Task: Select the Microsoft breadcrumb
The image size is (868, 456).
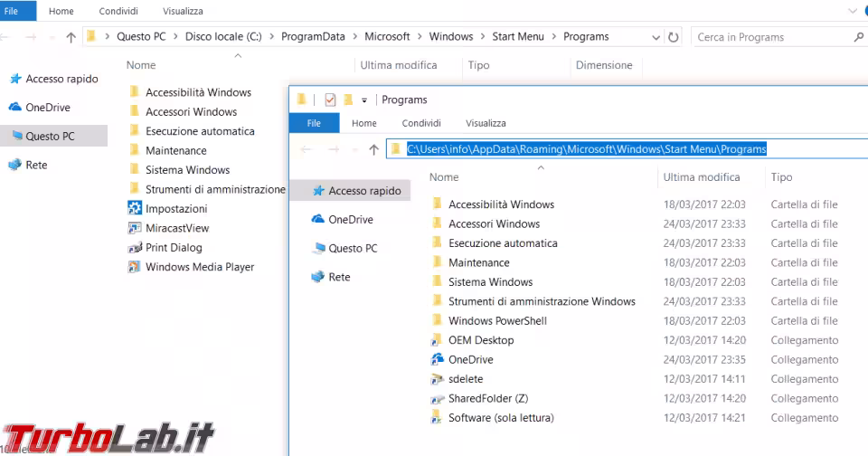Action: pyautogui.click(x=387, y=36)
